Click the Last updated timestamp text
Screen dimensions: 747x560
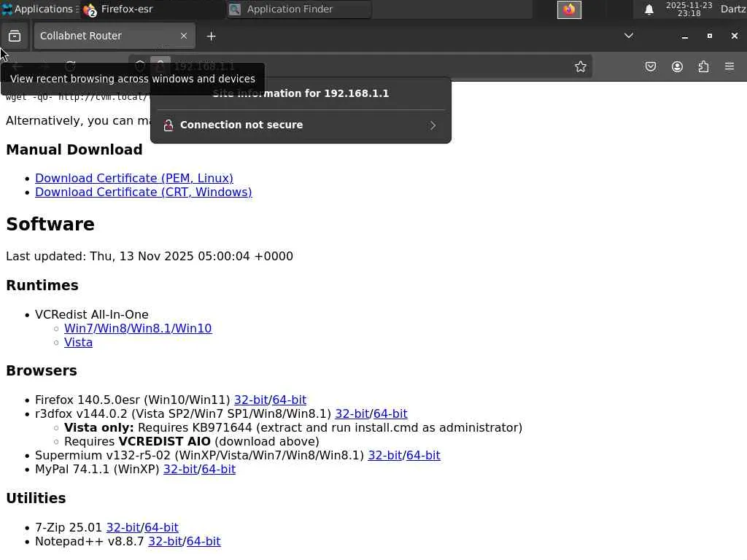pos(150,256)
